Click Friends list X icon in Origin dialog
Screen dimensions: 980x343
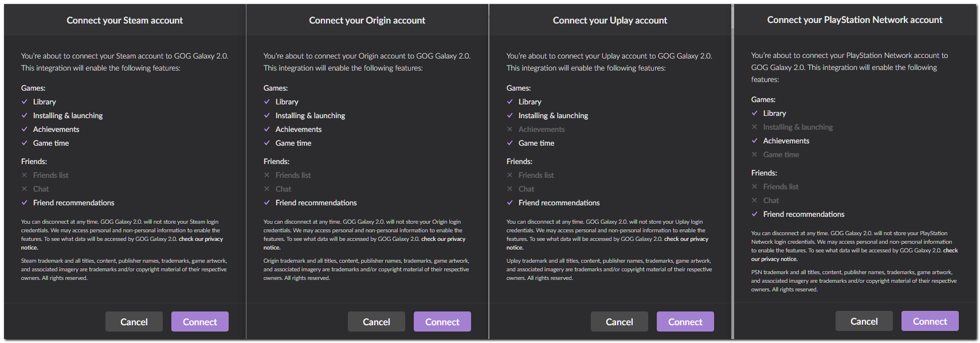pos(267,175)
